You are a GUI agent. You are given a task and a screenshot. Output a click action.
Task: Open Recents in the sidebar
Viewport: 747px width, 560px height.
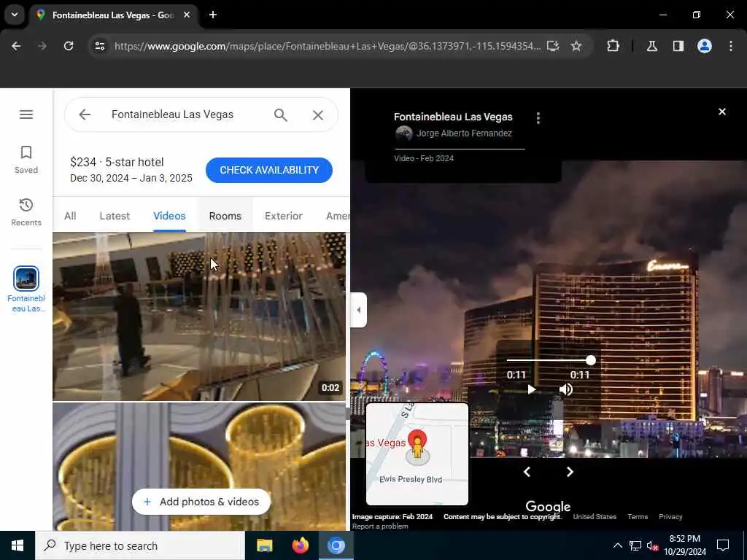tap(26, 212)
